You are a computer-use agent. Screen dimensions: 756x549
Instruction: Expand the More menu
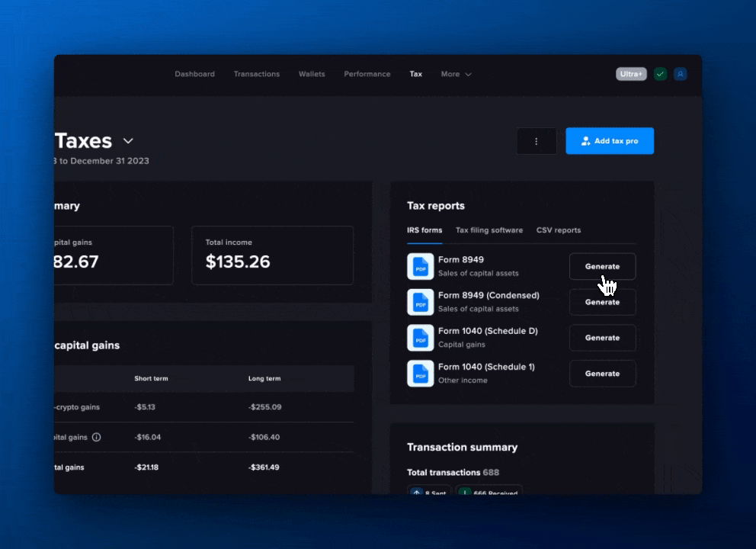[x=456, y=74]
